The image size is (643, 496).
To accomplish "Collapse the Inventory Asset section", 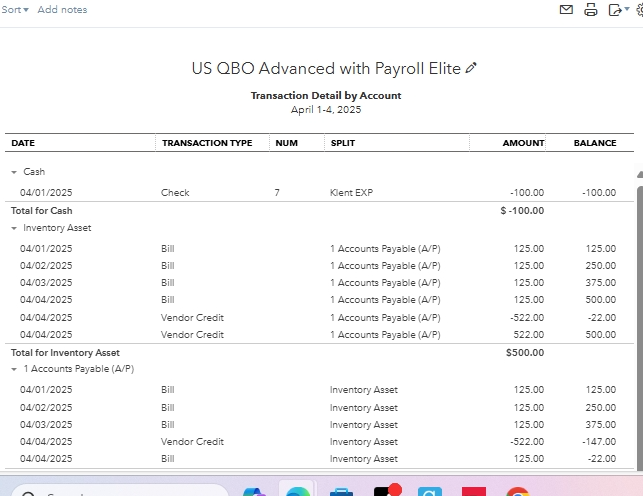I will tap(14, 228).
